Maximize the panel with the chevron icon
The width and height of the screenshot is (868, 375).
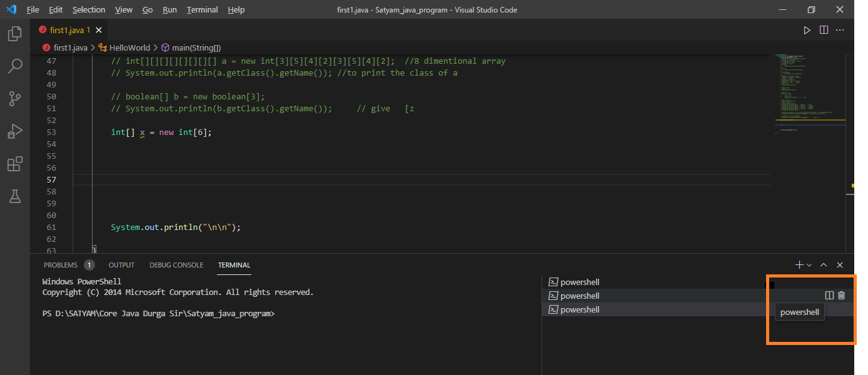pos(824,264)
